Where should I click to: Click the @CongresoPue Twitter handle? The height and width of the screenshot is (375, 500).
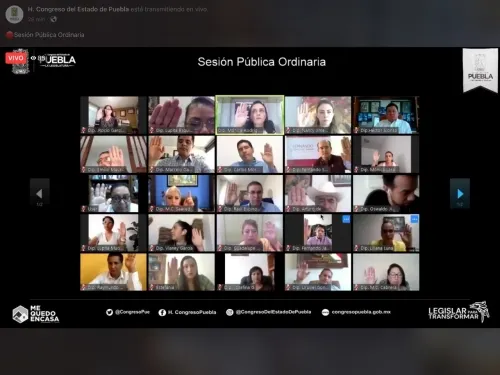coord(132,312)
